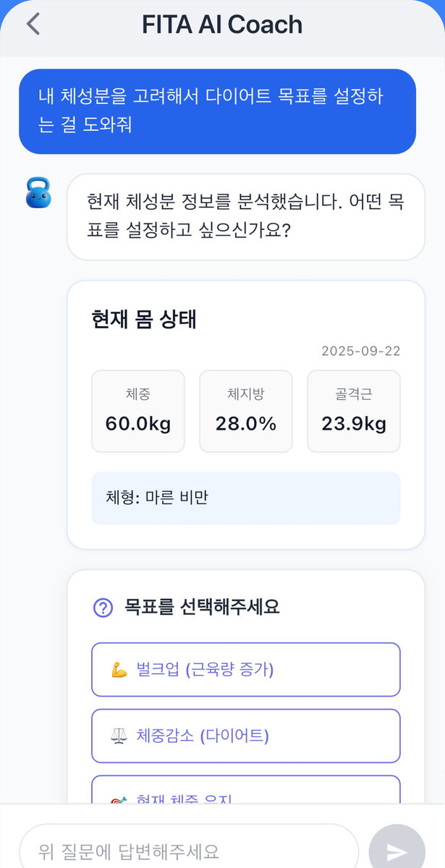This screenshot has width=445, height=868.
Task: Tap the coach reply bubble about 체성분 정보
Action: point(246,217)
